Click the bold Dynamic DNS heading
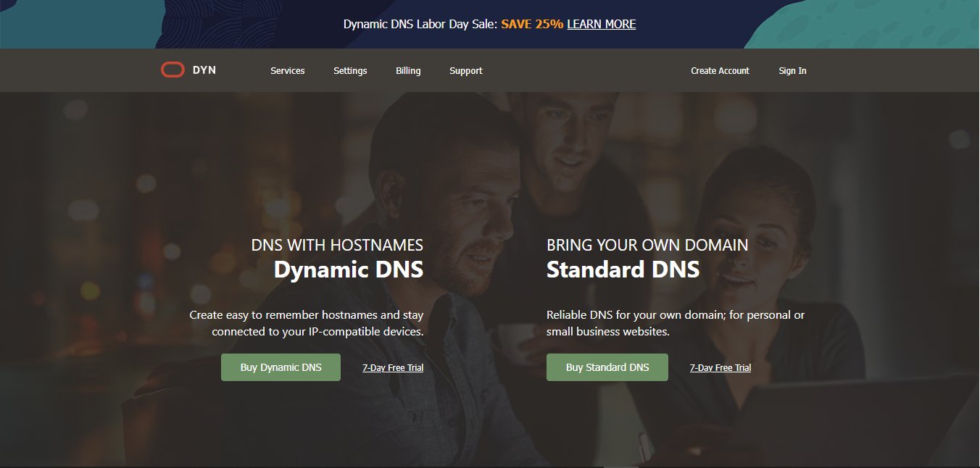This screenshot has width=980, height=468. click(x=348, y=270)
